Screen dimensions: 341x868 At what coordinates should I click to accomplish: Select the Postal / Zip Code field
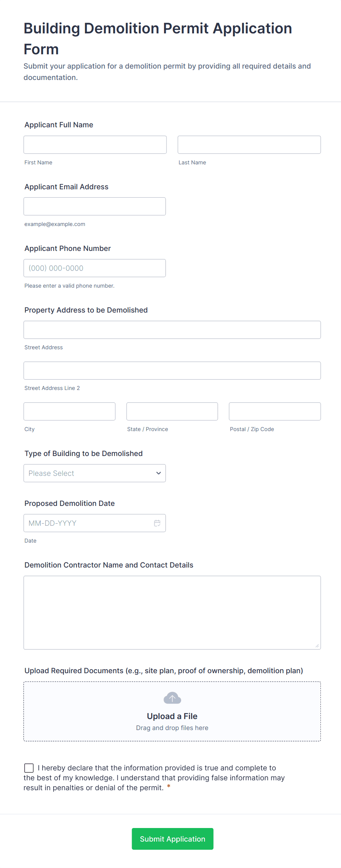tap(275, 411)
